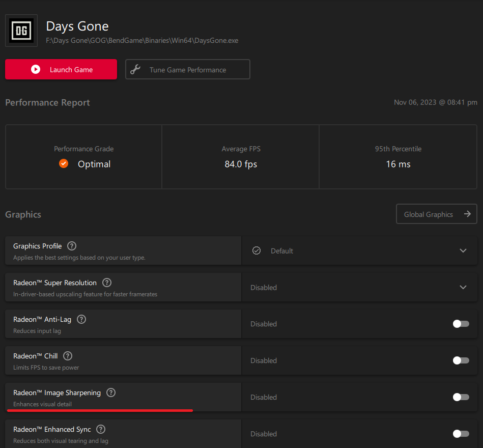Click the arrow icon on Global Graphics
Screen dimensions: 483x448
(x=467, y=214)
